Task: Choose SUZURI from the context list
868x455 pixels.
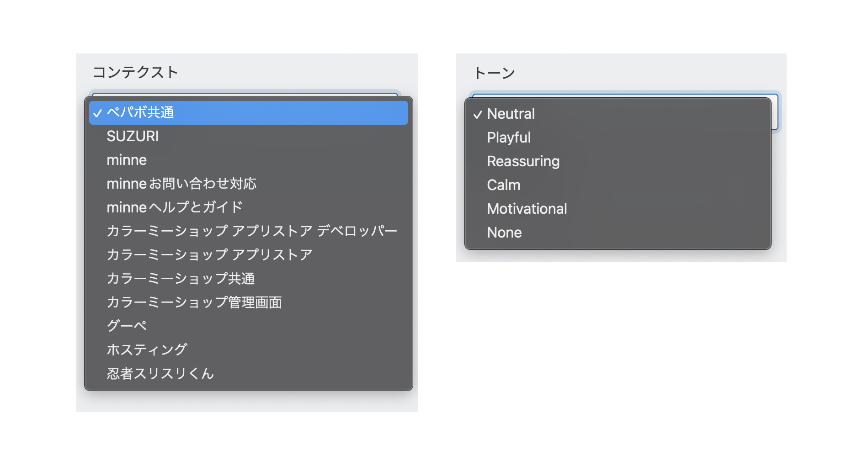Action: click(133, 136)
